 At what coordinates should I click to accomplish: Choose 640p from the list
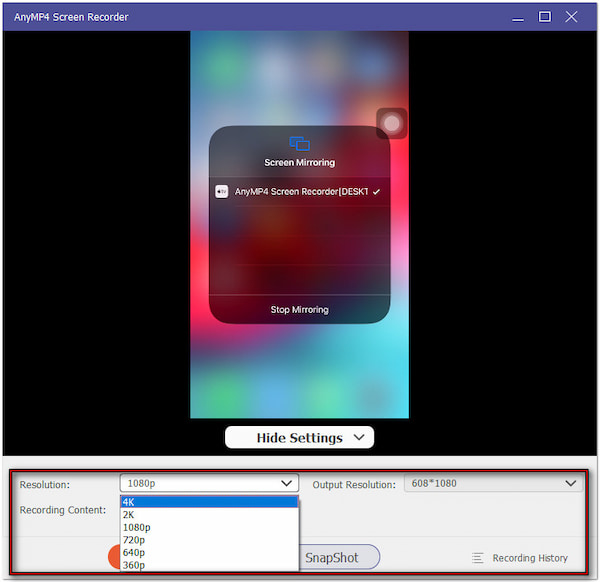pos(209,553)
